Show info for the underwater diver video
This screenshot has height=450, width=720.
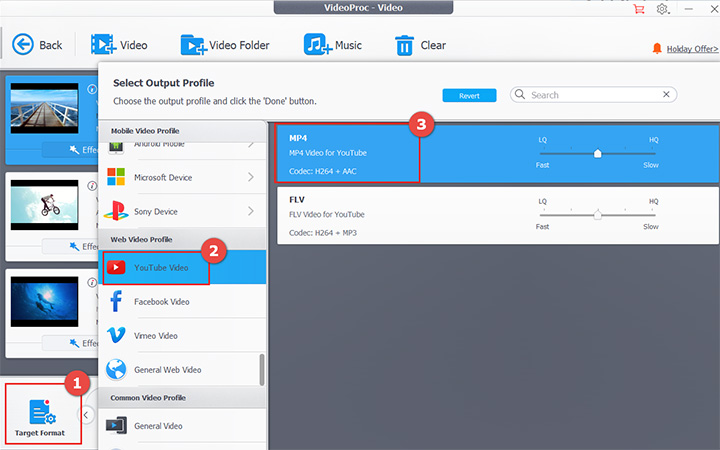92,282
